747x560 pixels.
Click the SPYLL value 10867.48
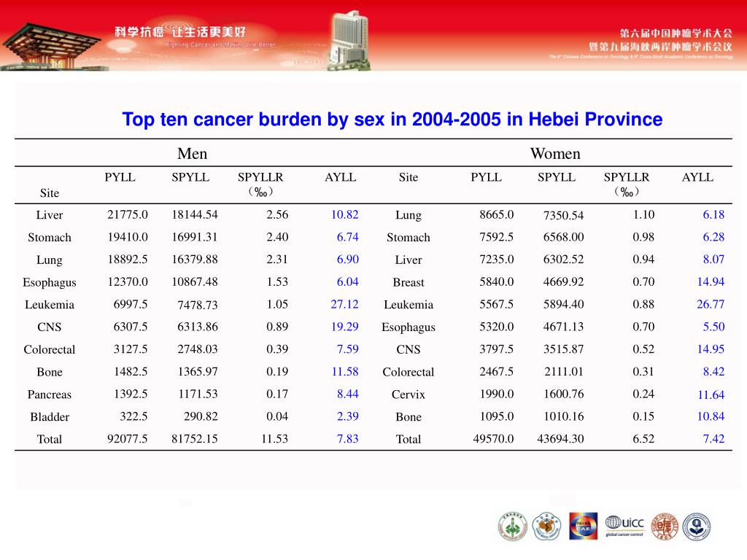click(194, 282)
